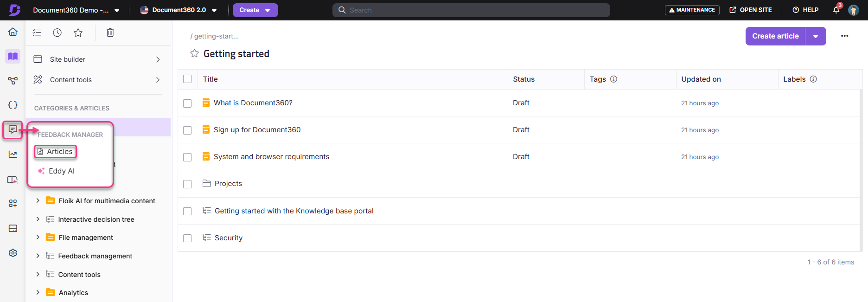
Task: Expand the File management category
Action: click(x=38, y=238)
